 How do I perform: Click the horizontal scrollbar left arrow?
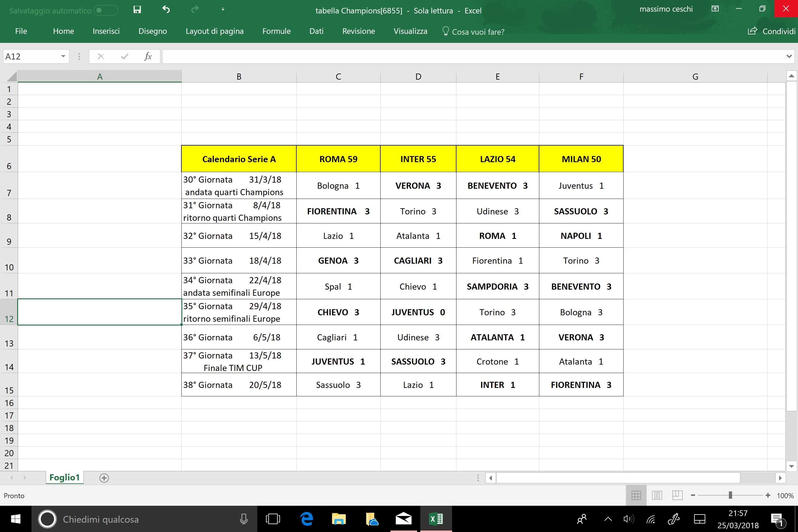coord(491,478)
